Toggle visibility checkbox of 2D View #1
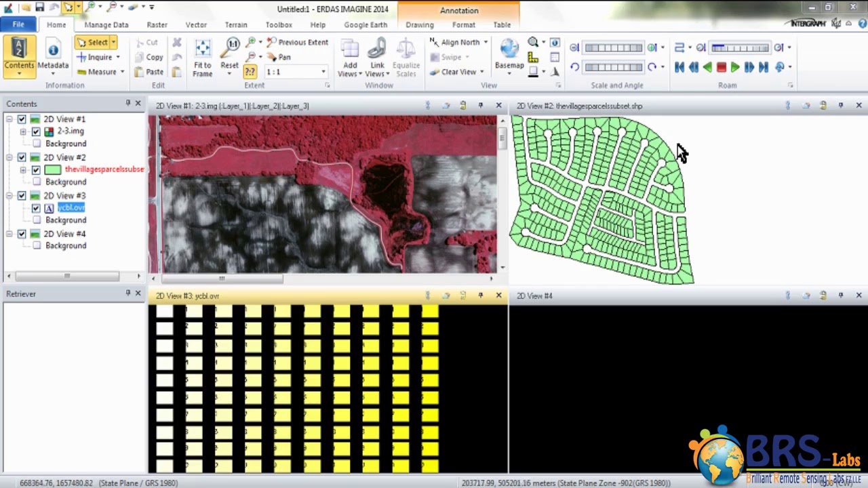The width and height of the screenshot is (868, 488). tap(22, 119)
